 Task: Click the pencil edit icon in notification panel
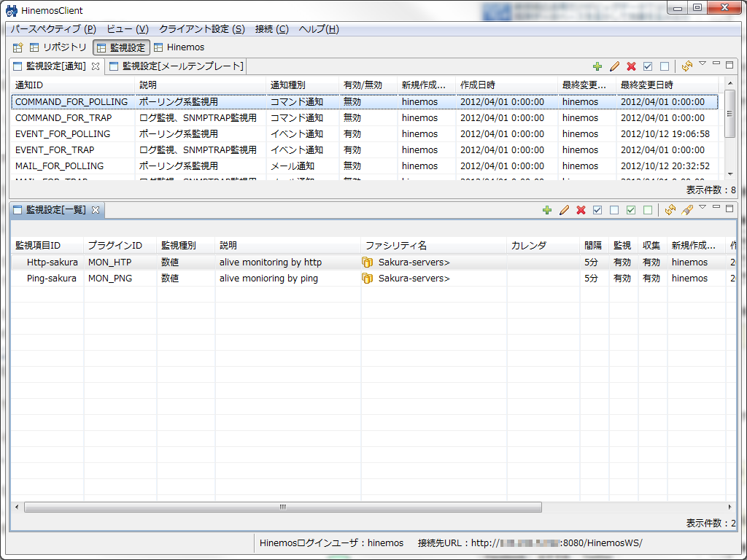click(614, 66)
